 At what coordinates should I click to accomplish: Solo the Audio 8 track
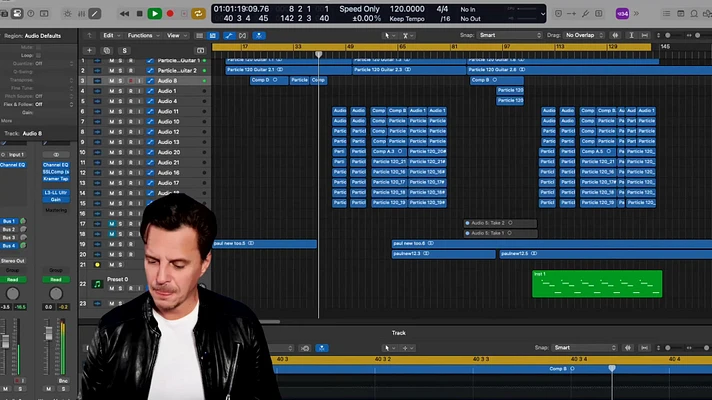(120, 81)
